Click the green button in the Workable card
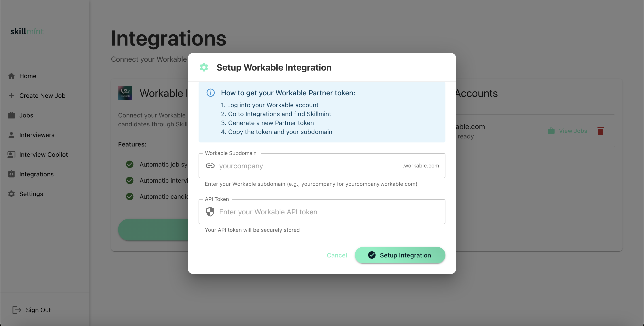644x326 pixels. [x=153, y=230]
